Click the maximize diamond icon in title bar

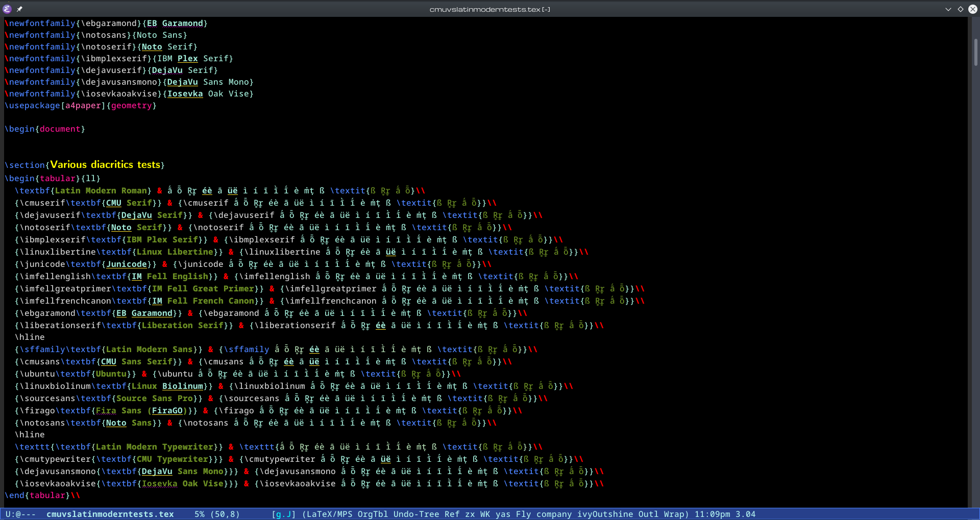pyautogui.click(x=961, y=9)
